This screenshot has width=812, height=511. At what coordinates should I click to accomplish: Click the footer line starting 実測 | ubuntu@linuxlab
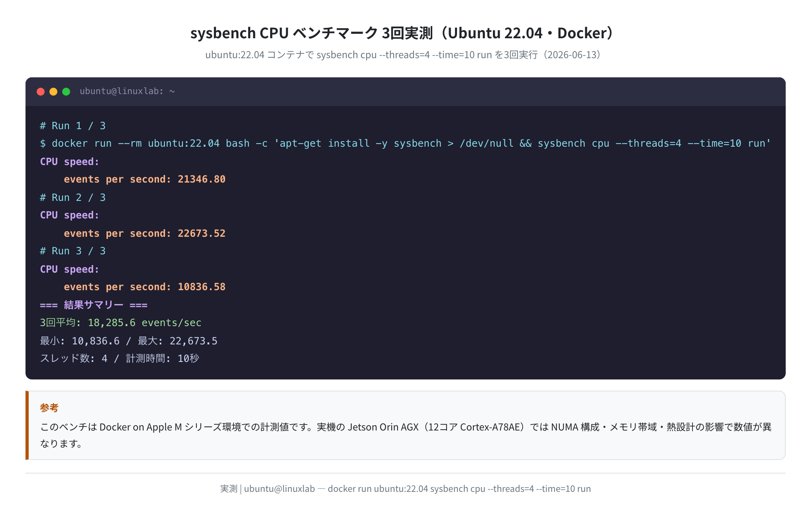406,489
